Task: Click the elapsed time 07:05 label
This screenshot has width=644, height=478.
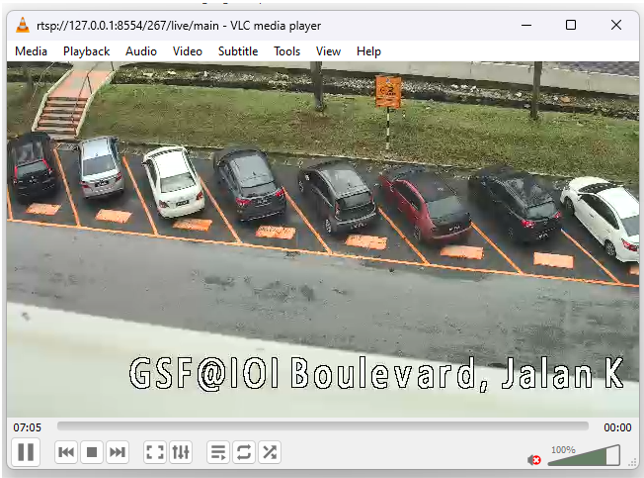Action: [27, 427]
